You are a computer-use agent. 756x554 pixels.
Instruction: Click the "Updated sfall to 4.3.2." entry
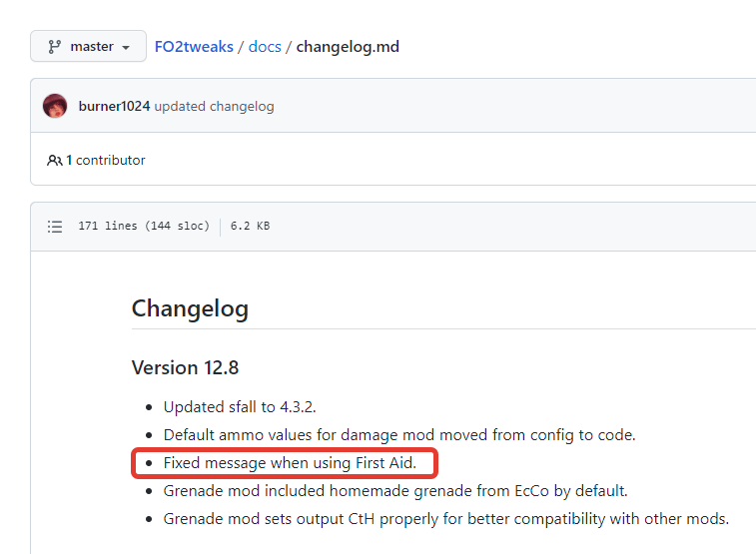tap(240, 407)
